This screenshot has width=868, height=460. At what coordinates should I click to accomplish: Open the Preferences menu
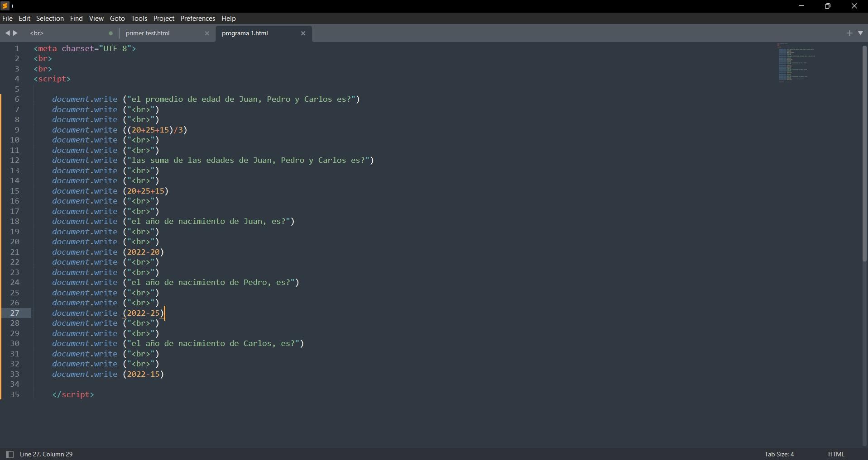coord(198,19)
